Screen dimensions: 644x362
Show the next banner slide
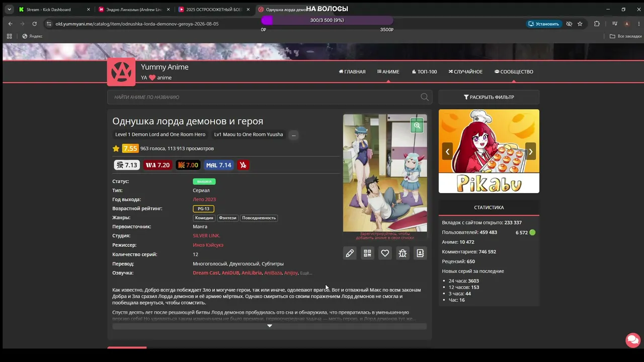pos(530,151)
